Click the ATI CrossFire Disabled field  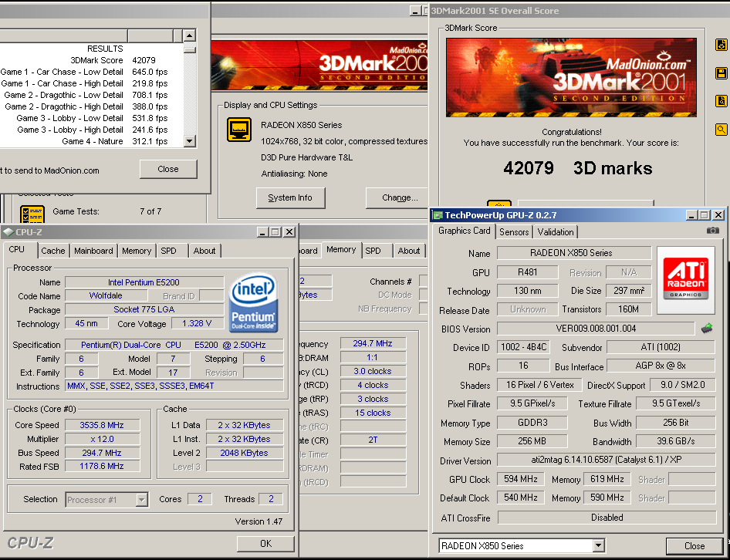(607, 517)
